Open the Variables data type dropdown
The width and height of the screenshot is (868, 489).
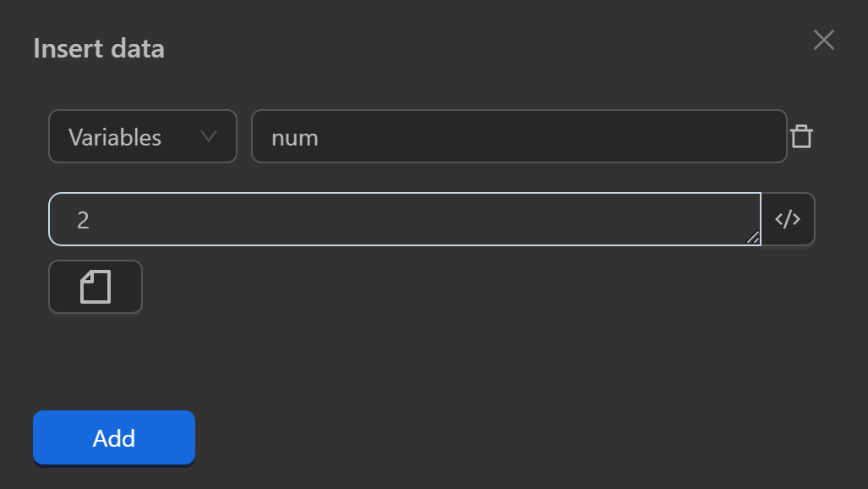pyautogui.click(x=142, y=136)
